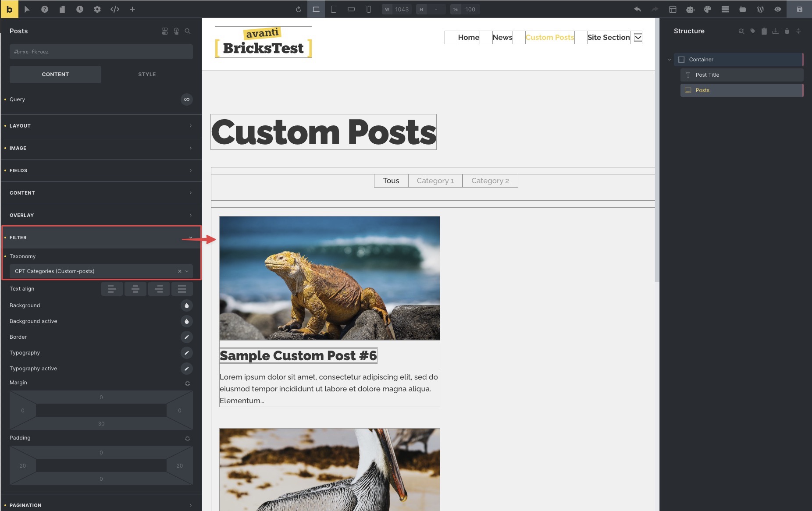Open the settings gear in toolbar
Image resolution: width=812 pixels, height=511 pixels.
pyautogui.click(x=97, y=9)
